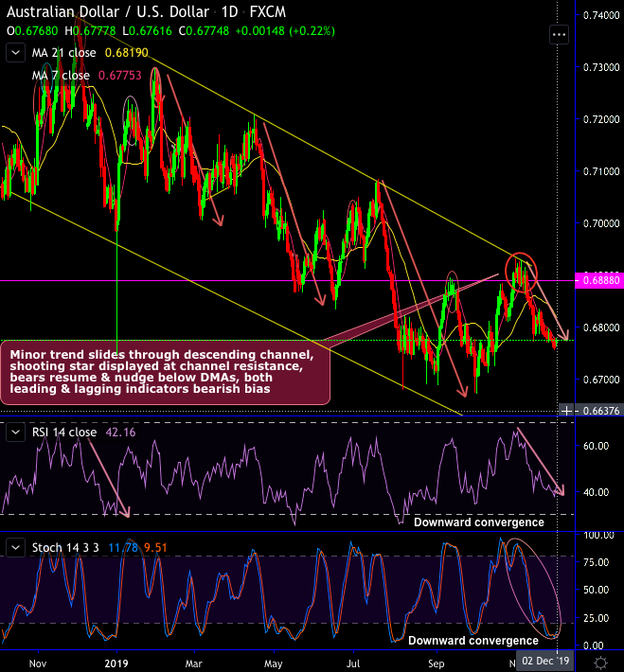624x672 pixels.
Task: Open chart settings gear icon
Action: tap(601, 663)
